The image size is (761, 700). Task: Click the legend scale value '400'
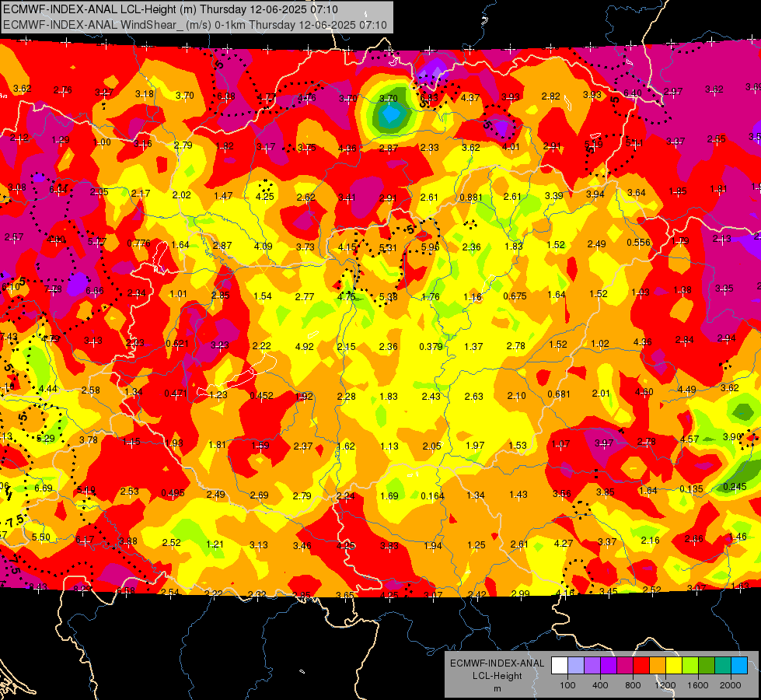tap(600, 685)
